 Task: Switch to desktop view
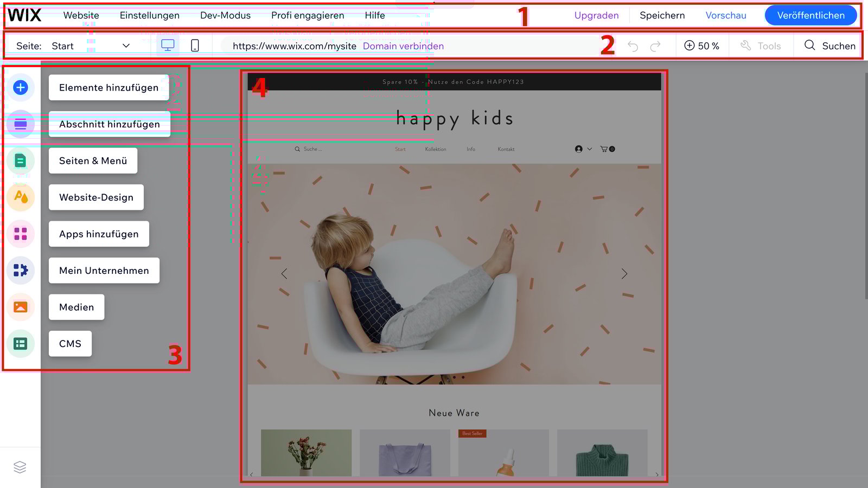(168, 46)
